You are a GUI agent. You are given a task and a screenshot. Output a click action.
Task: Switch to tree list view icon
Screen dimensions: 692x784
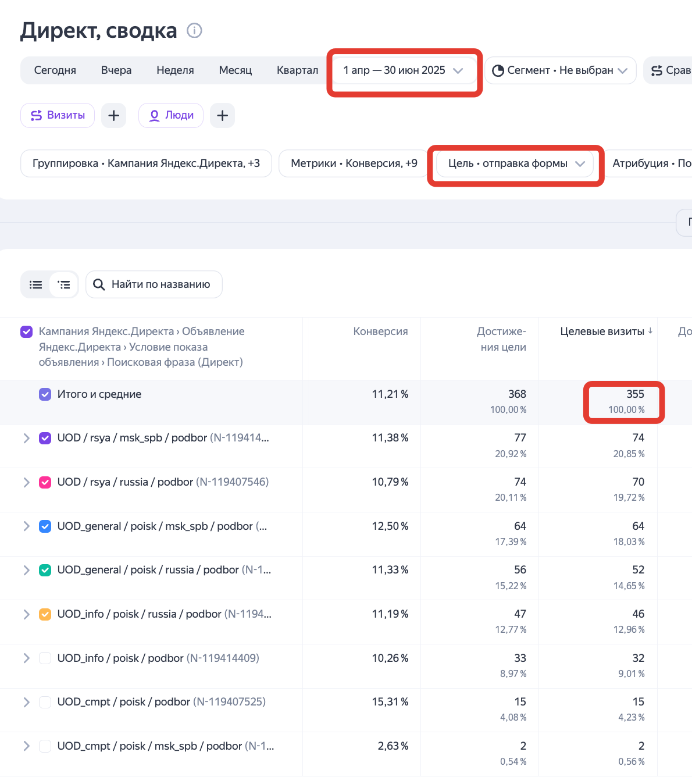(64, 284)
